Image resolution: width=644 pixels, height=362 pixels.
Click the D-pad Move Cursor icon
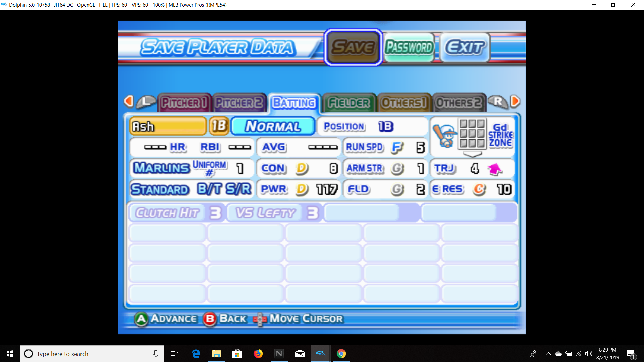[259, 319]
